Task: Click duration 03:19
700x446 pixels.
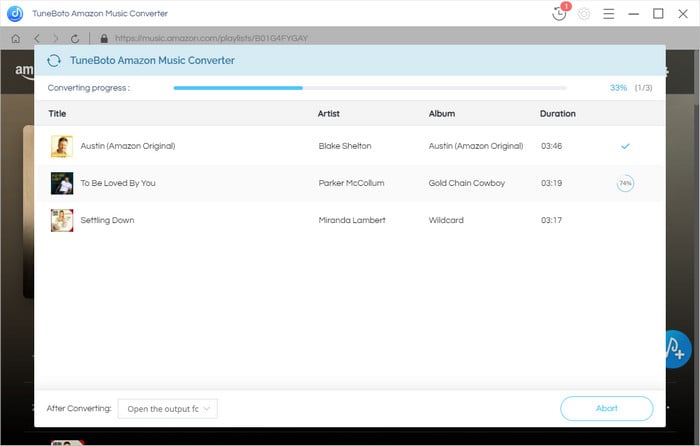Action: (x=551, y=183)
